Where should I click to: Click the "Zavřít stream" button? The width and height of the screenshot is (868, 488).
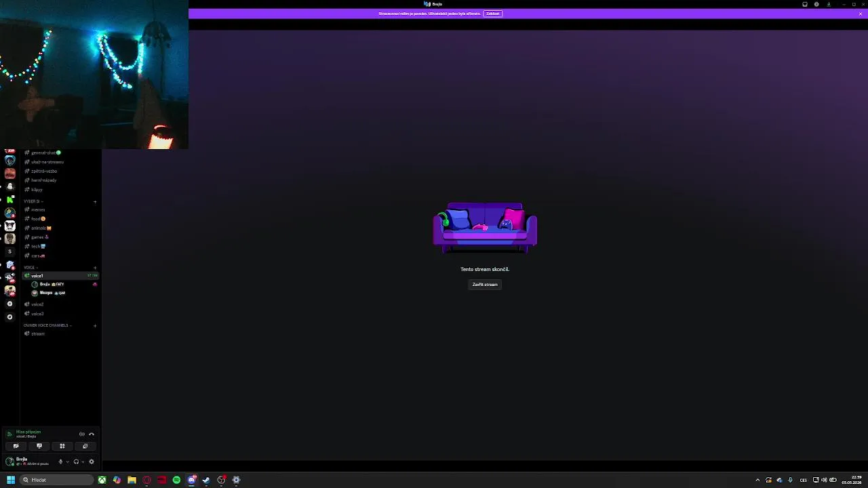(485, 285)
